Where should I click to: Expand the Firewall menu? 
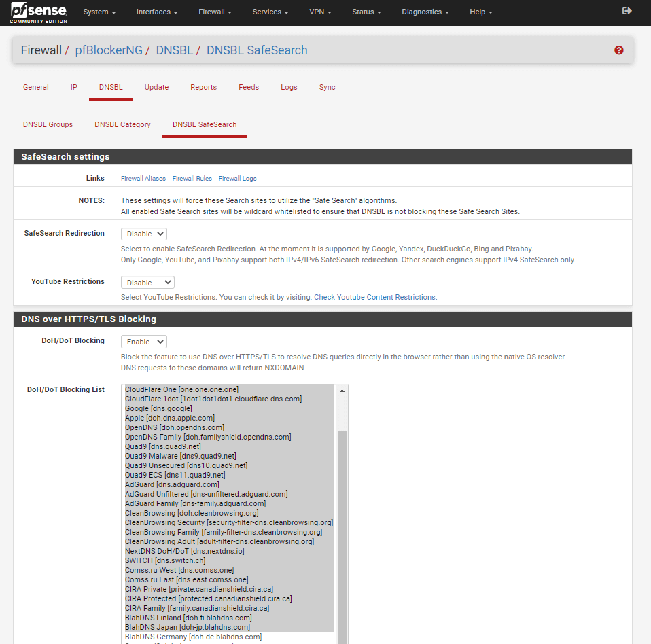pos(215,12)
